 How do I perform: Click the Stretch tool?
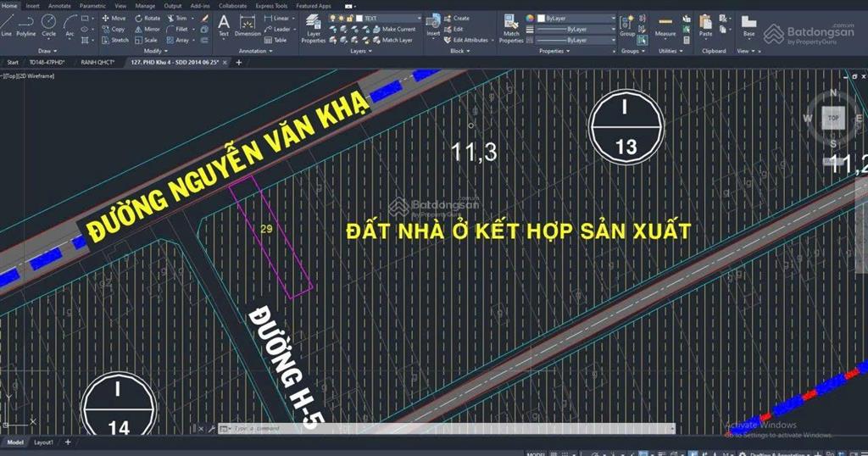click(115, 41)
